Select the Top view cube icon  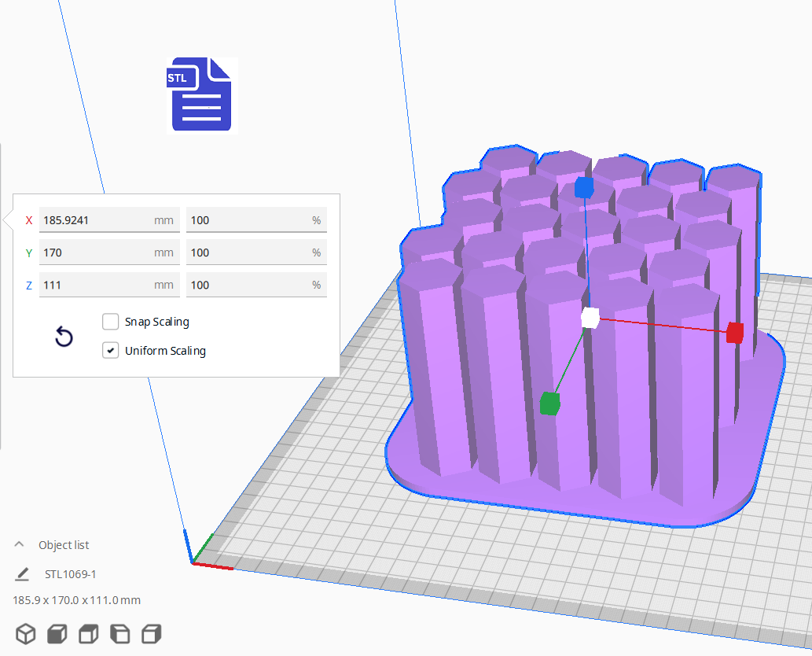click(x=89, y=633)
